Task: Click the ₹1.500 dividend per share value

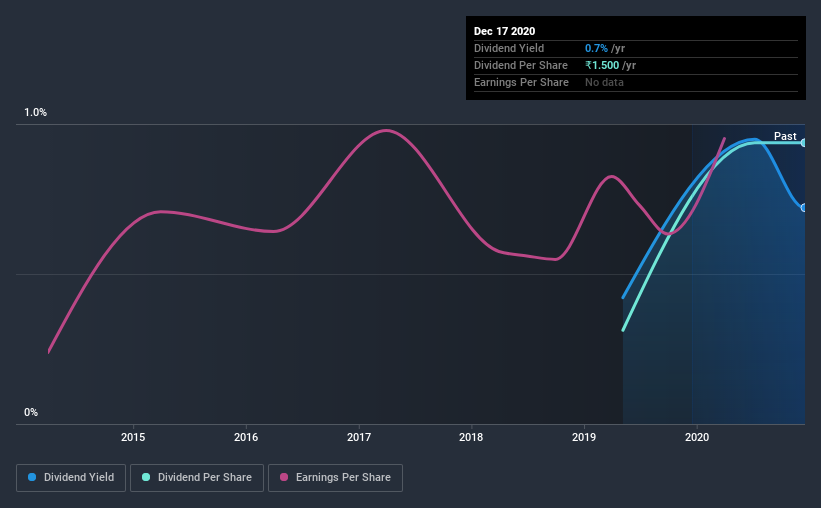Action: (602, 65)
